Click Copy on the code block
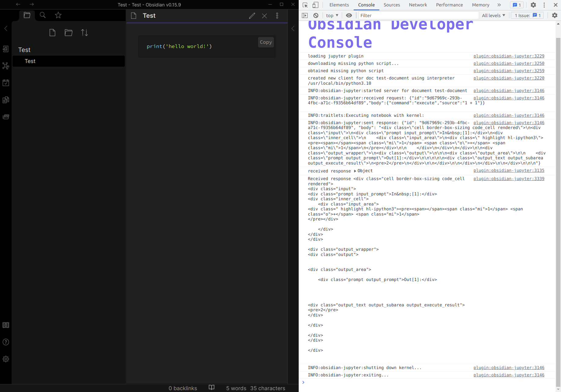 (265, 42)
